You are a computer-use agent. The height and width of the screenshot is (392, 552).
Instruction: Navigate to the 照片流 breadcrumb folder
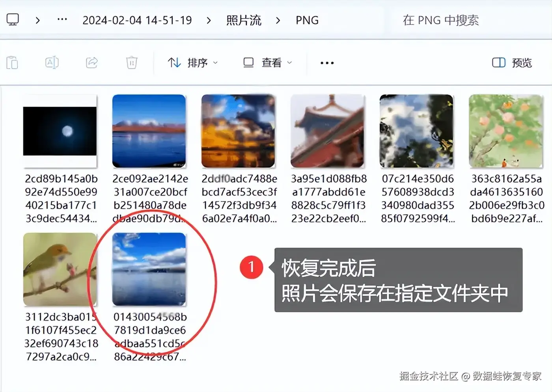coord(244,20)
